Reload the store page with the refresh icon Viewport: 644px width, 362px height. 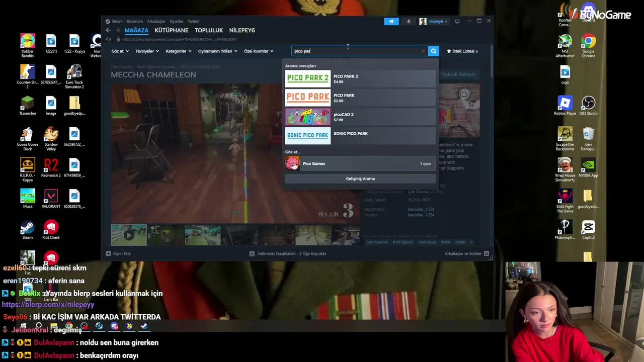click(108, 39)
